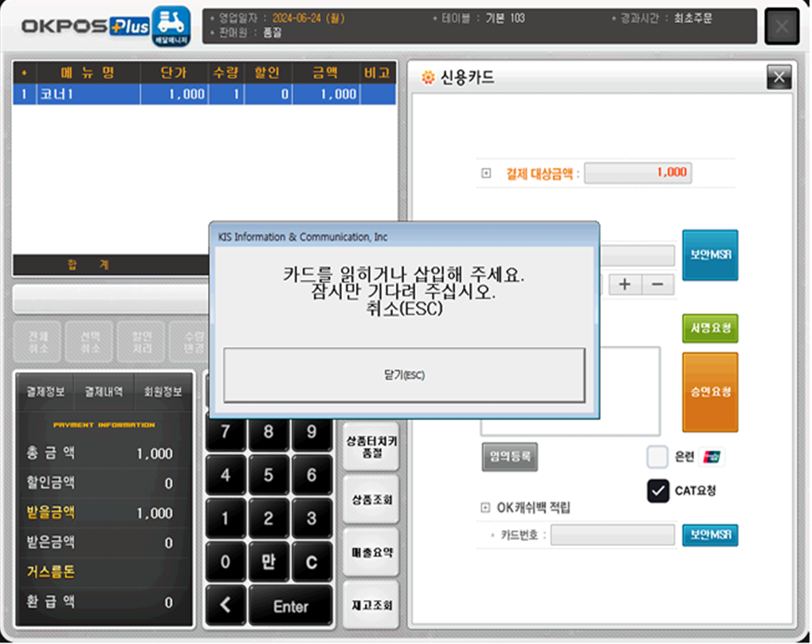Open the 배달매니저 delivery scooter icon

(170, 25)
